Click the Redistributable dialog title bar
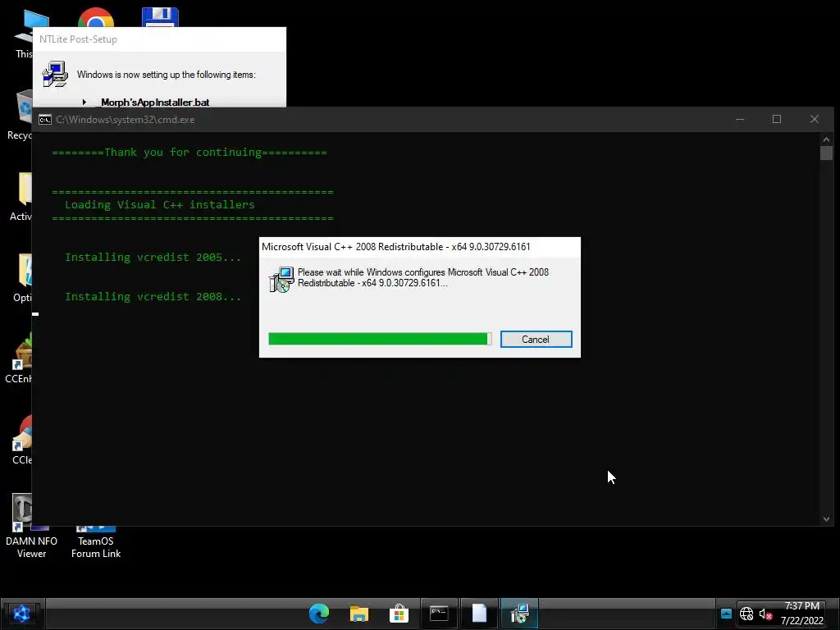 [x=419, y=246]
